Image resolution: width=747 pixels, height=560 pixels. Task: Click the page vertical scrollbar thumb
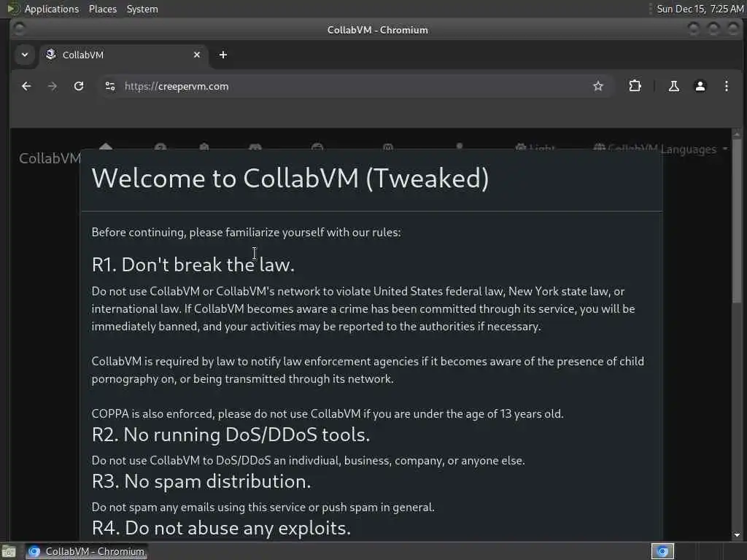tap(737, 220)
